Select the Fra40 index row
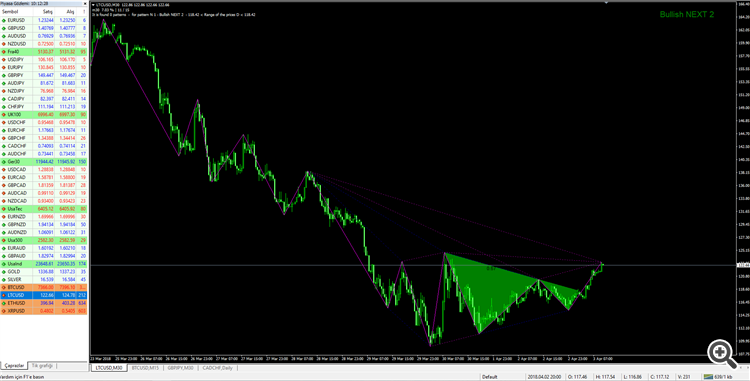Image resolution: width=750 pixels, height=381 pixels. [x=44, y=52]
